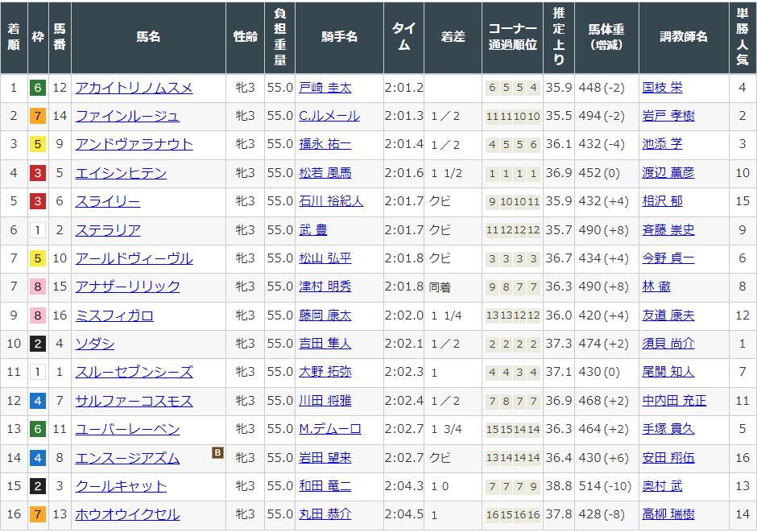The height and width of the screenshot is (532, 757).
Task: Click winning time 2:01.2 cell
Action: point(403,88)
